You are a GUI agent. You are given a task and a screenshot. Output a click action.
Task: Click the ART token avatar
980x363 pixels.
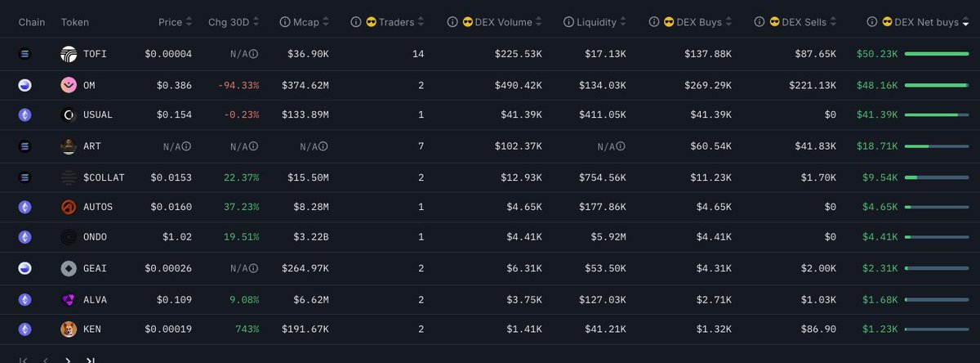69,146
